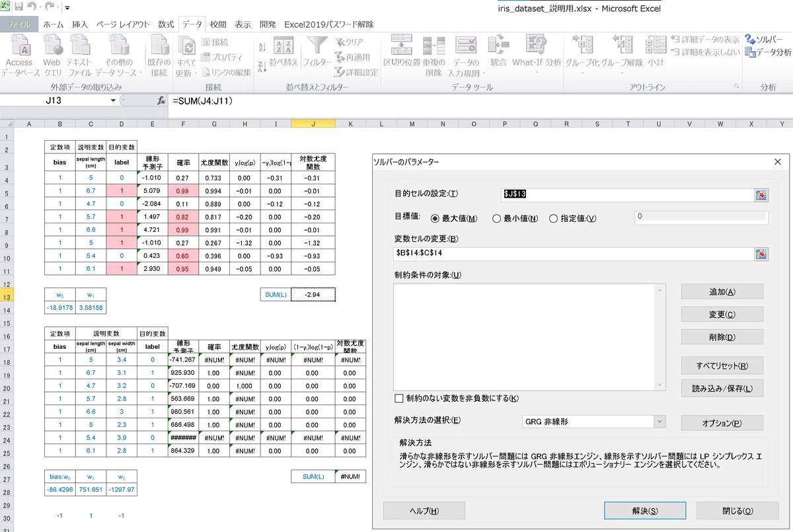Click objective cell range selector icon
The width and height of the screenshot is (793, 532).
pyautogui.click(x=762, y=194)
